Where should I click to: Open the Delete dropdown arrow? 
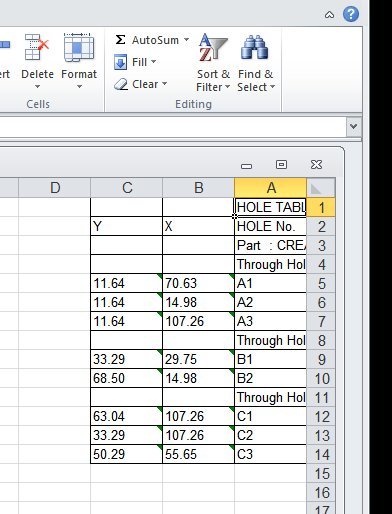pyautogui.click(x=37, y=87)
